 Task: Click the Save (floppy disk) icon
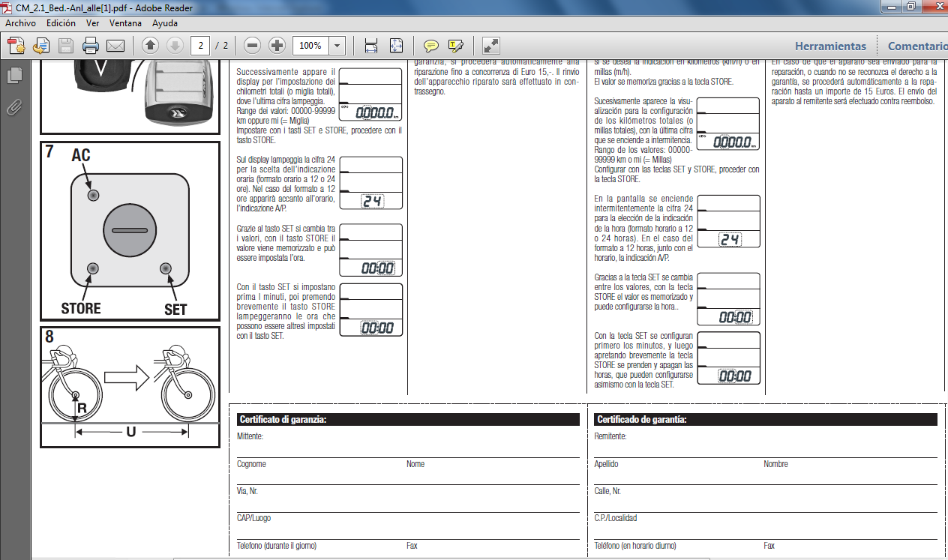click(x=66, y=46)
